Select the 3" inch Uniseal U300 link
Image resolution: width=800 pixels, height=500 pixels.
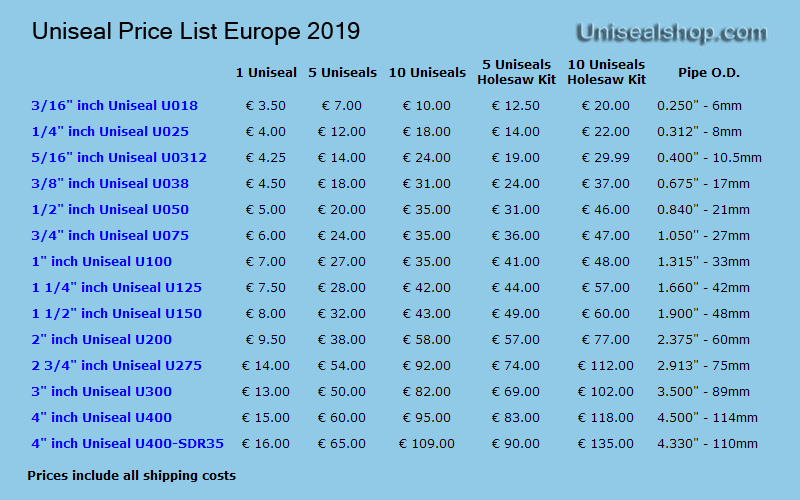tap(102, 392)
